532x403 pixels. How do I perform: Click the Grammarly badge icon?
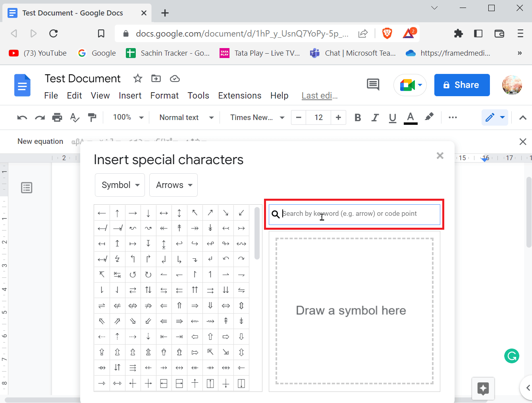(512, 356)
